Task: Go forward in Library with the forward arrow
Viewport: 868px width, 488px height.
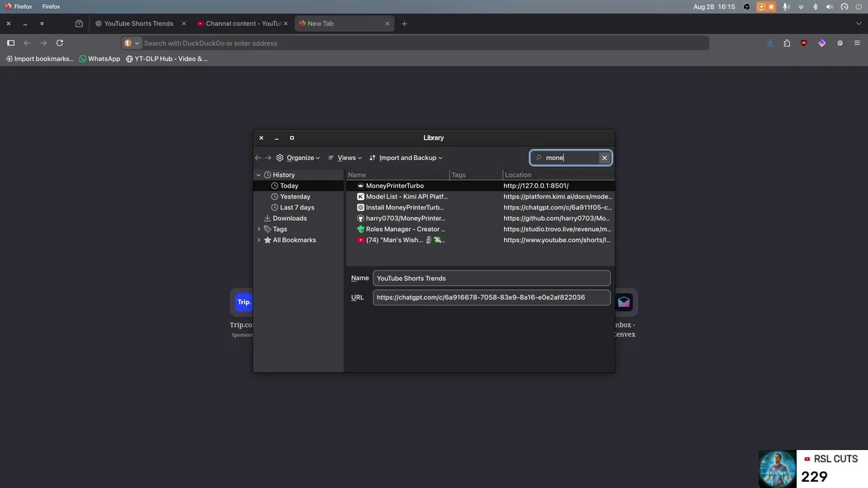Action: tap(268, 158)
